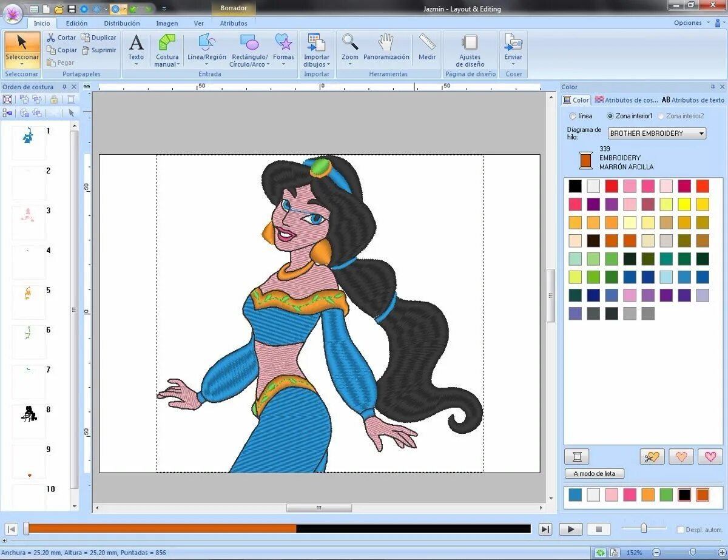Jump to start of stitch simulation
The image size is (728, 560).
[x=12, y=530]
